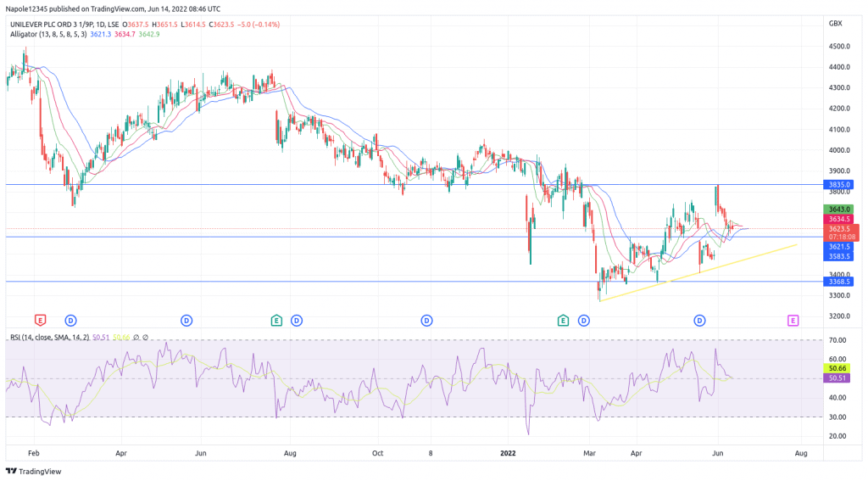This screenshot has width=868, height=481.
Task: Click the 4500.0 price axis label
Action: point(839,46)
